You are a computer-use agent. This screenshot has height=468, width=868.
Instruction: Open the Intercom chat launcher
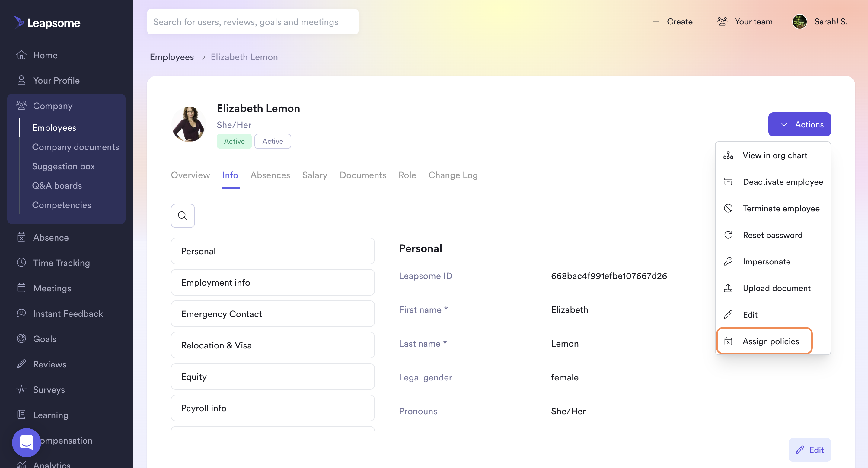pos(26,442)
